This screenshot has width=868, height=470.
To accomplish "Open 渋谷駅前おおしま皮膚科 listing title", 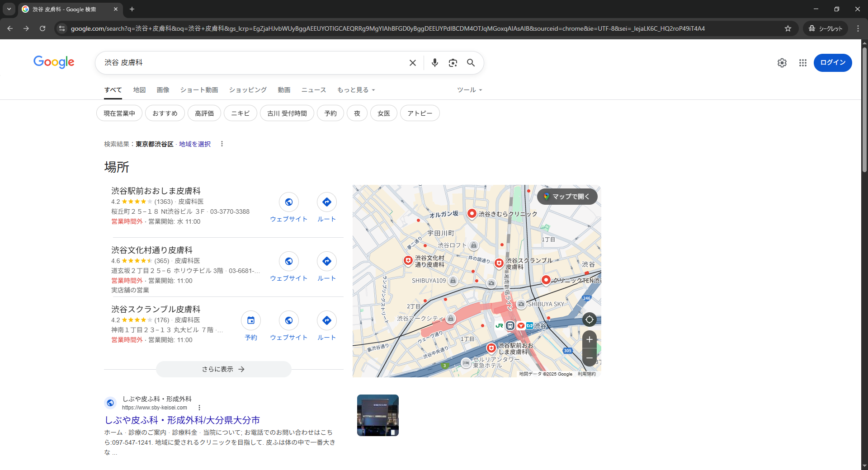I will coord(156,191).
